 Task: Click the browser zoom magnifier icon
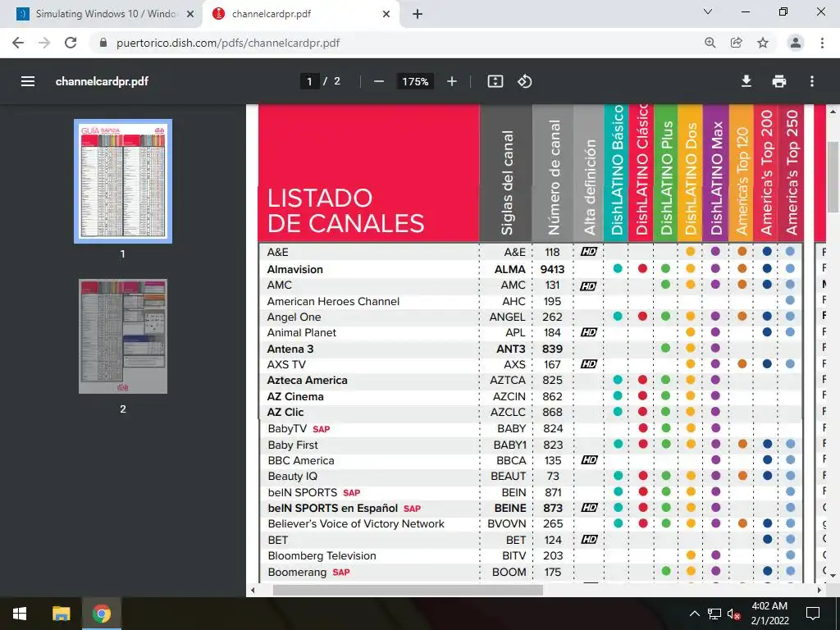710,43
